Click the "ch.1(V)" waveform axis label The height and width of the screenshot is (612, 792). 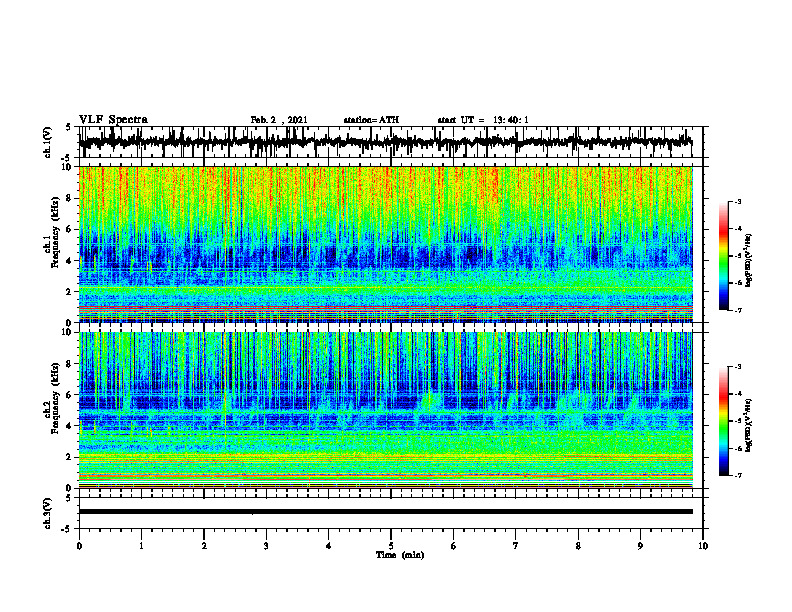pos(48,142)
